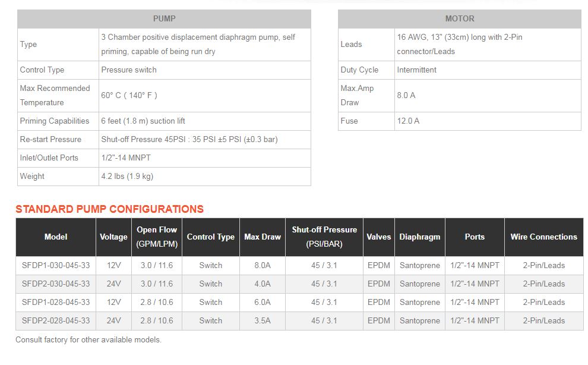Click the MOTOR table header
The width and height of the screenshot is (588, 365).
point(459,19)
